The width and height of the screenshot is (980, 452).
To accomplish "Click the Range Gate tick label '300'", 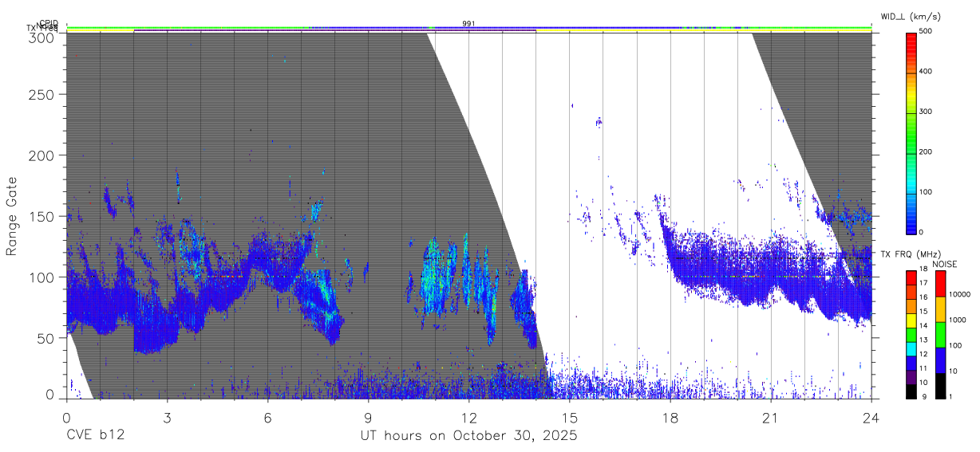I will coord(41,37).
